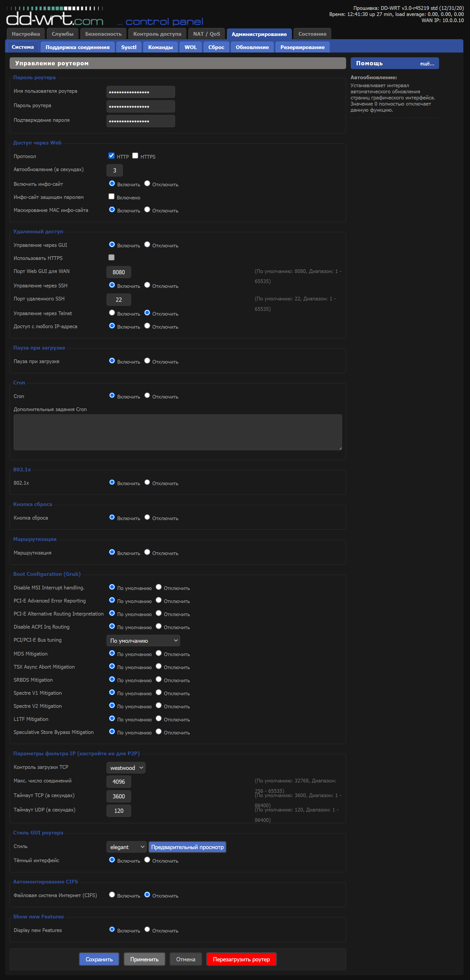The width and height of the screenshot is (470, 980).
Task: Select Отключить for Маршрутизация
Action: coord(147,552)
